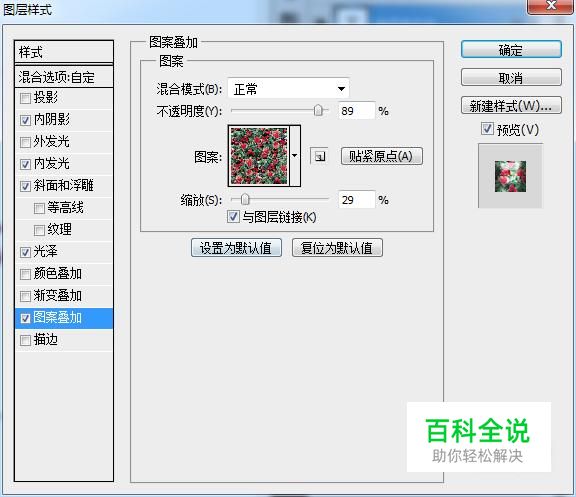Expand the pattern picker arrow
This screenshot has width=576, height=497.
pyautogui.click(x=295, y=156)
